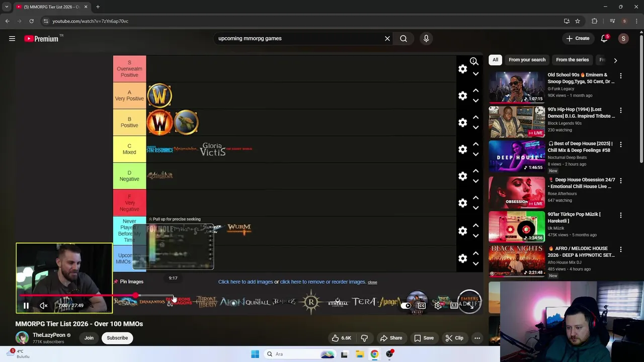
Task: Open Deep House Obsession 24/7 thumbnail
Action: (517, 192)
